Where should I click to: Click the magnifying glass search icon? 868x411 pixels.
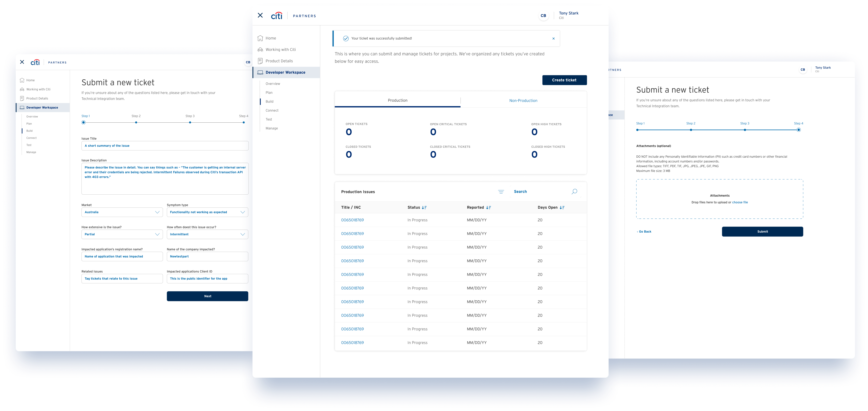[574, 192]
